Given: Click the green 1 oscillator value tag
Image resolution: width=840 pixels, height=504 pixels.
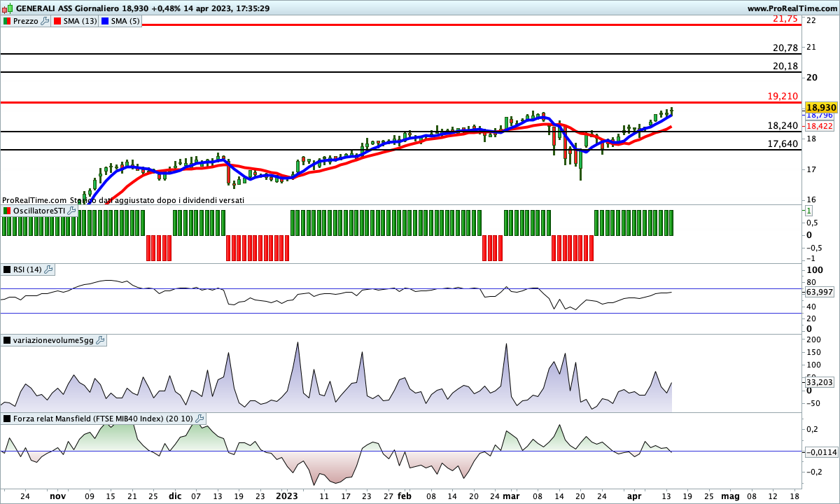Looking at the screenshot, I should 808,211.
